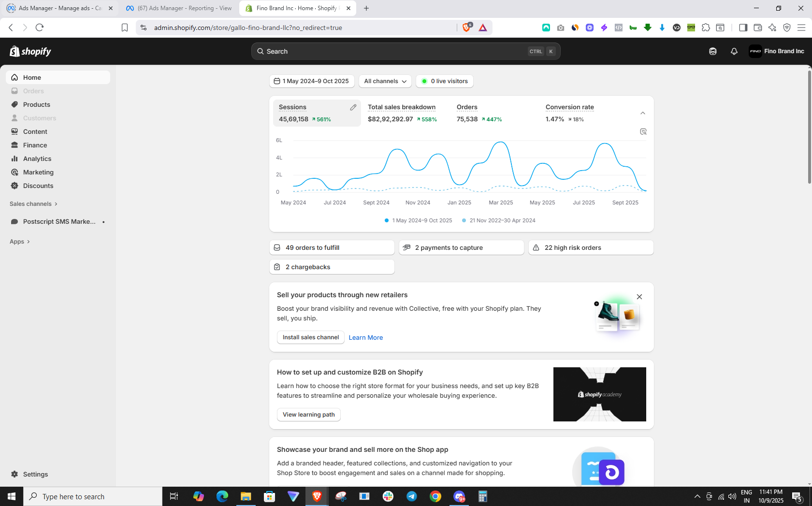Image resolution: width=812 pixels, height=506 pixels.
Task: Toggle browser sidebar panel
Action: [743, 28]
